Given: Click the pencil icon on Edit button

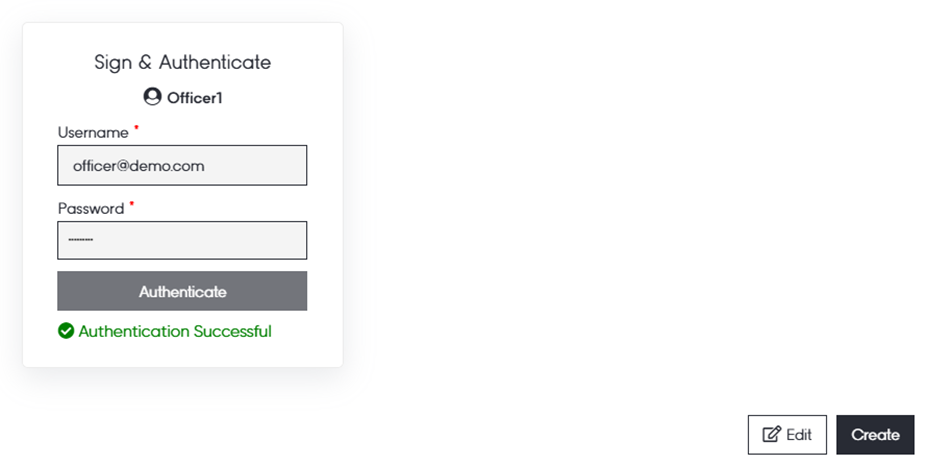Looking at the screenshot, I should 771,435.
